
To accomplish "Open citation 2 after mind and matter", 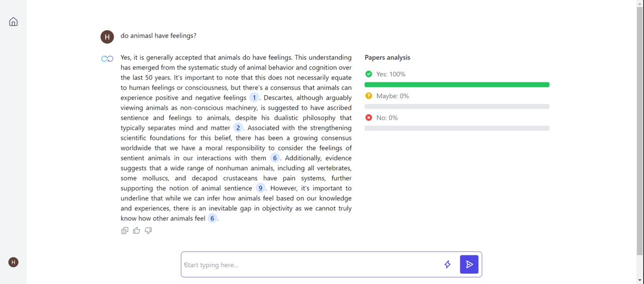I will pyautogui.click(x=238, y=128).
